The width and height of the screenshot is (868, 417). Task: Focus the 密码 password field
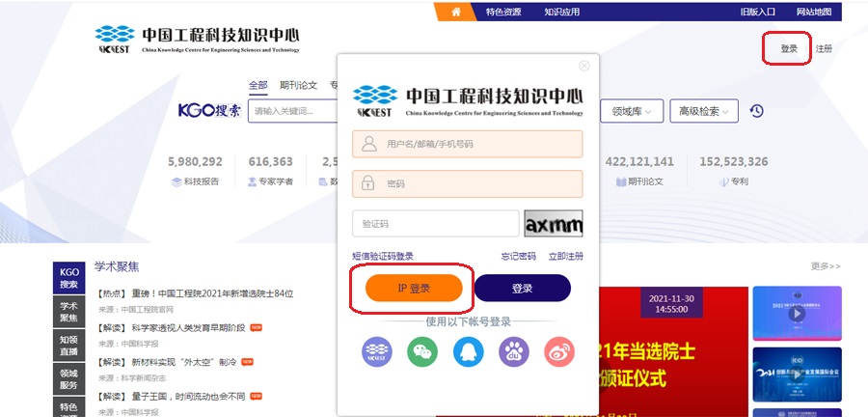[x=467, y=183]
